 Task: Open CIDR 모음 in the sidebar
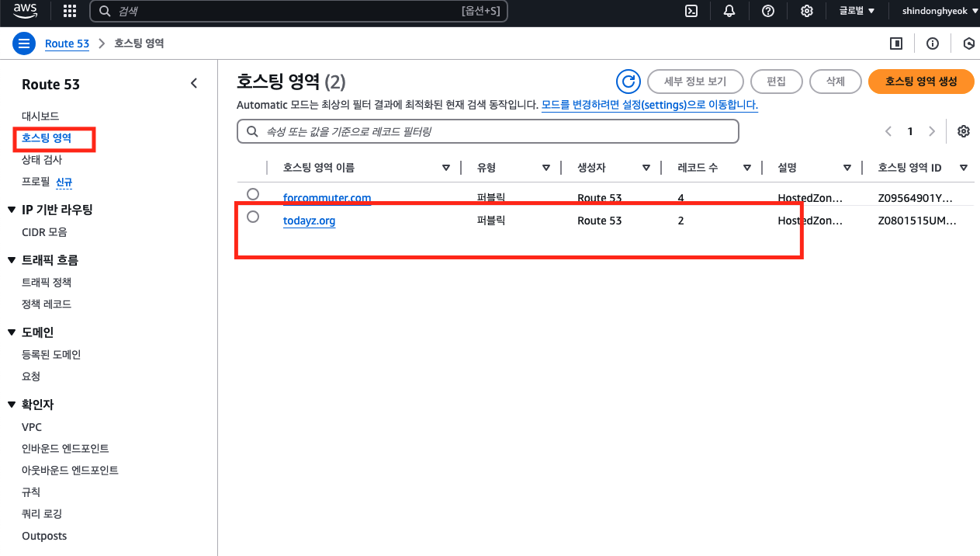44,231
